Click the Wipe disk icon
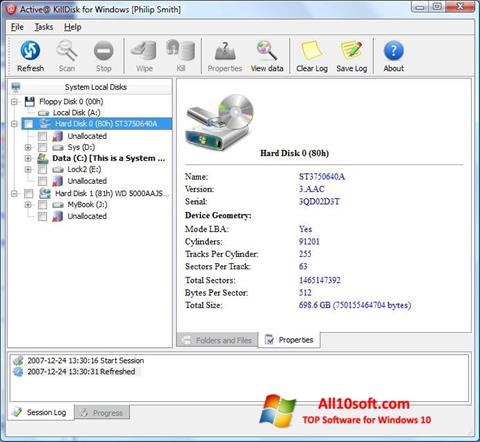 coord(144,51)
